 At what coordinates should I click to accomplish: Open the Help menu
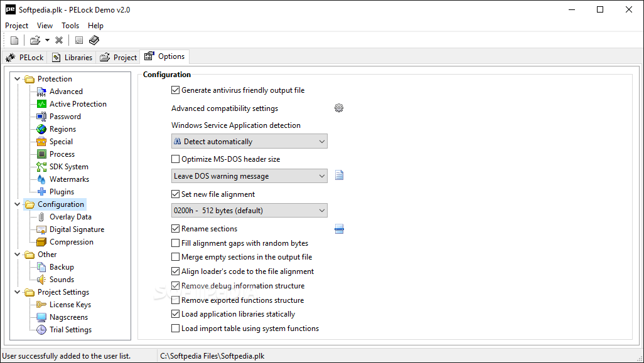(x=95, y=26)
